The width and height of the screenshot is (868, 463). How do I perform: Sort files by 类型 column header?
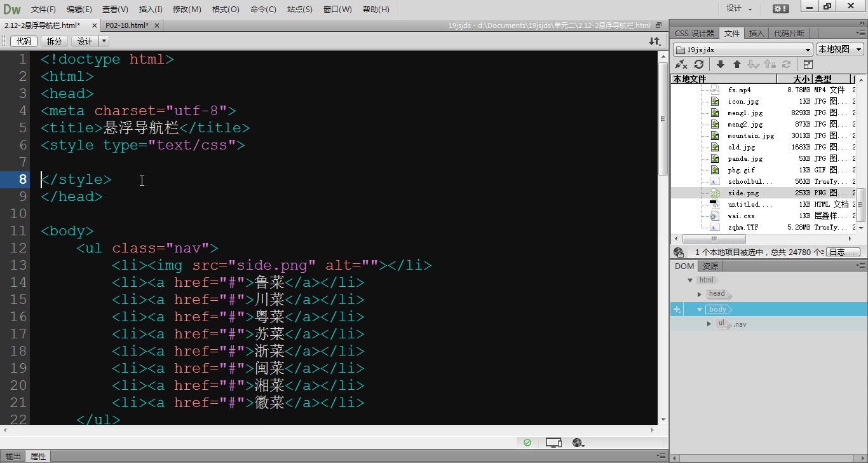(x=831, y=79)
